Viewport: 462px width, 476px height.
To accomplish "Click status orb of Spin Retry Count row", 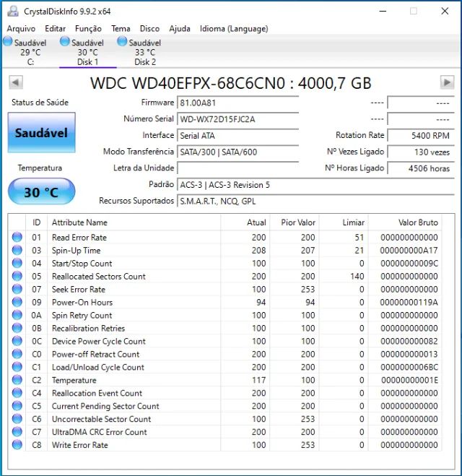I will coord(17,315).
